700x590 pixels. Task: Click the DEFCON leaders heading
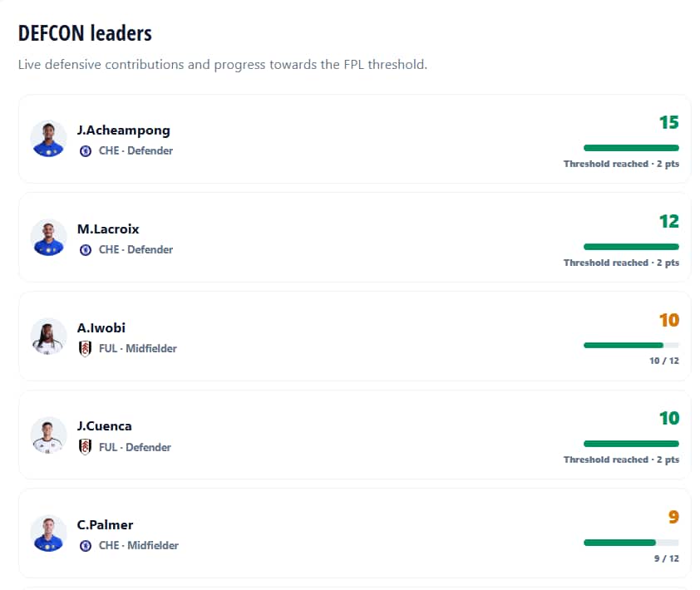point(85,33)
